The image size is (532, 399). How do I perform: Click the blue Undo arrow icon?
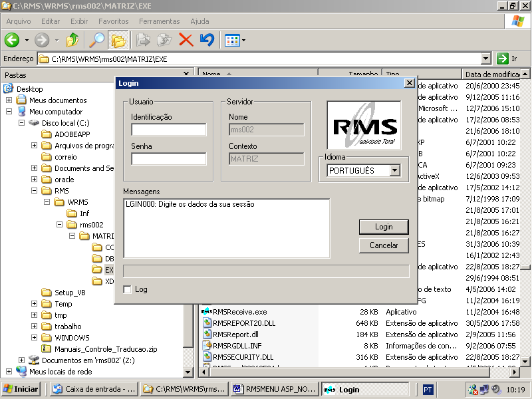coord(207,40)
